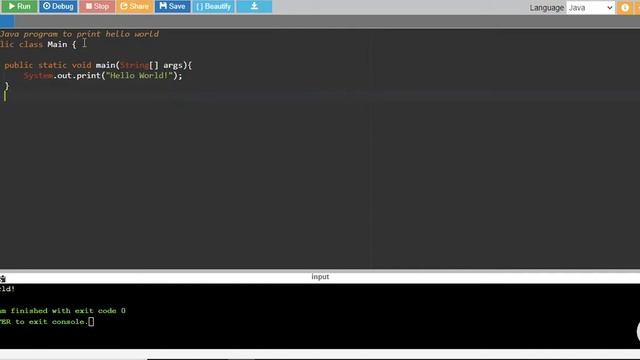Viewport: 640px width, 360px height.
Task: Click the exit code 0 message
Action: pyautogui.click(x=63, y=311)
